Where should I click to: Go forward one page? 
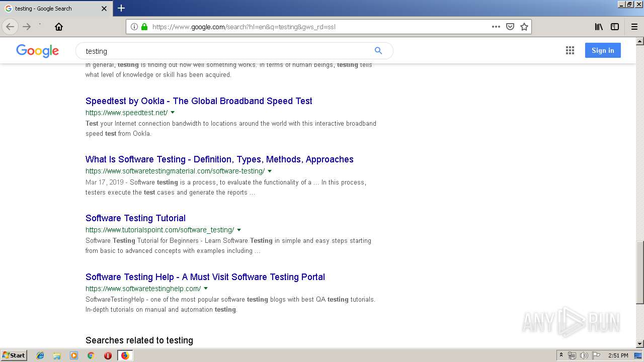coord(27,27)
